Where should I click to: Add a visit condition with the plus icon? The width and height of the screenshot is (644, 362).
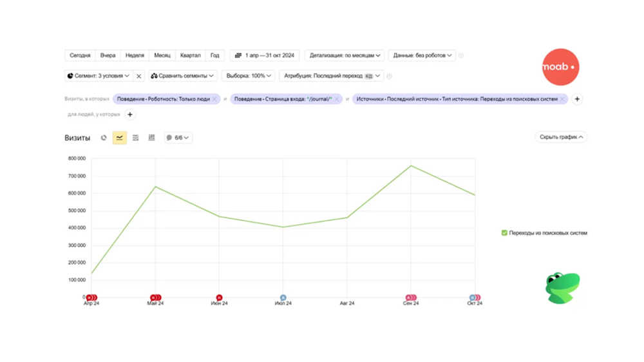pyautogui.click(x=577, y=99)
